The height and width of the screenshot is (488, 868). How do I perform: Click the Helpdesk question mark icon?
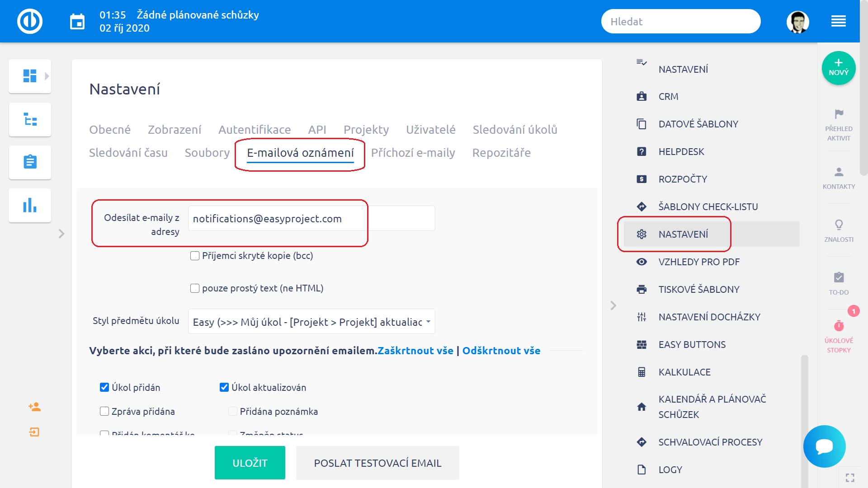point(642,151)
